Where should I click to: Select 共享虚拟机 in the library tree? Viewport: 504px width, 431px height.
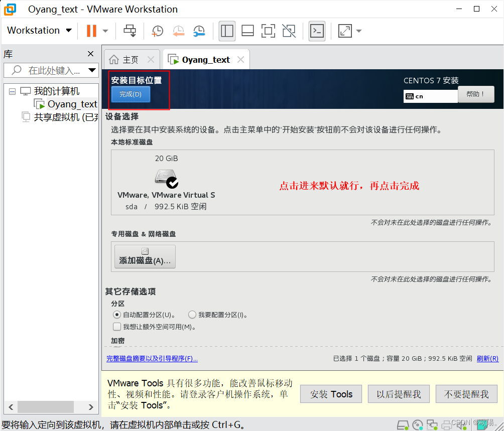66,117
